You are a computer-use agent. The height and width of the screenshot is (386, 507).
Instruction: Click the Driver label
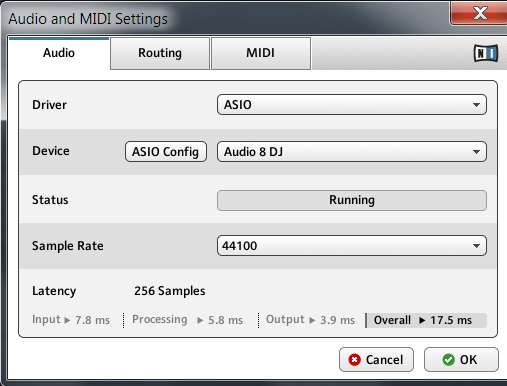tap(49, 105)
